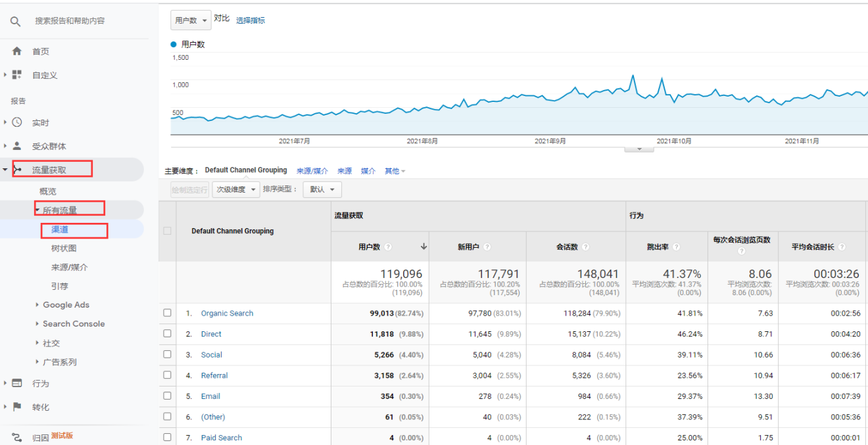The height and width of the screenshot is (445, 868).
Task: Click the search magnifier icon in sidebar
Action: click(x=16, y=22)
